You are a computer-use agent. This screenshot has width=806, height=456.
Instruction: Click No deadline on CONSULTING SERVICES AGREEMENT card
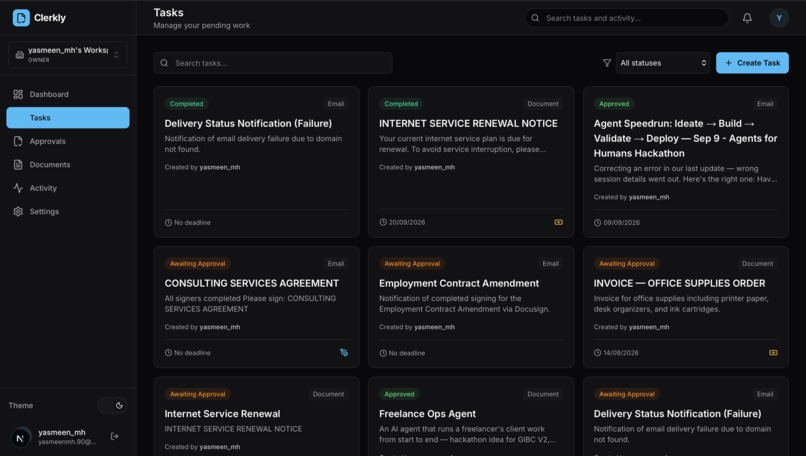pos(192,353)
